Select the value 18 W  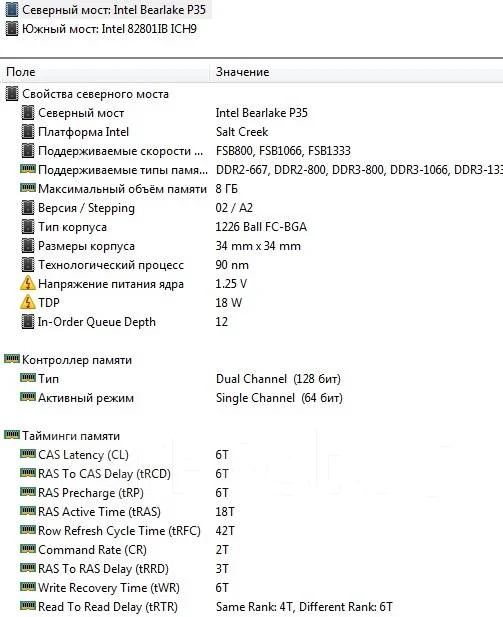coord(229,303)
